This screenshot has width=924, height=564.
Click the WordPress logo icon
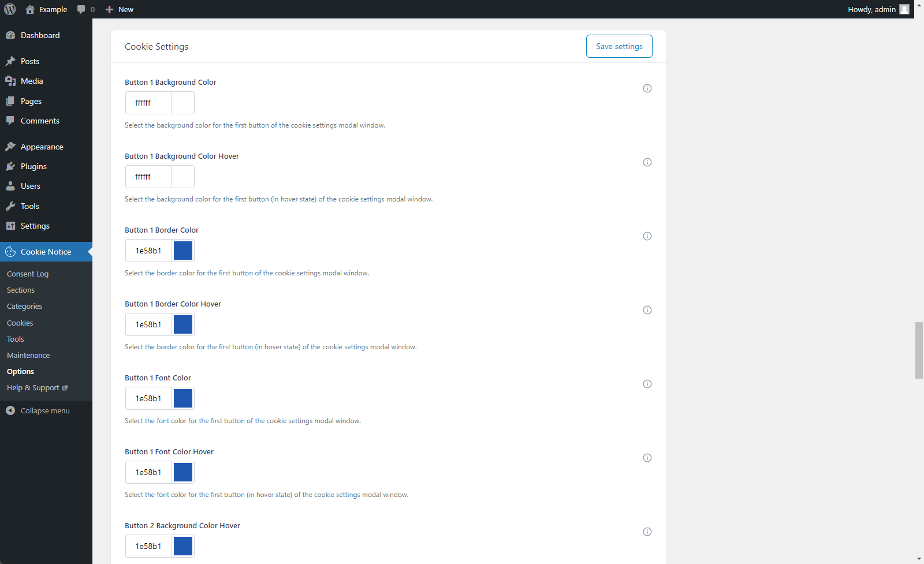[10, 9]
